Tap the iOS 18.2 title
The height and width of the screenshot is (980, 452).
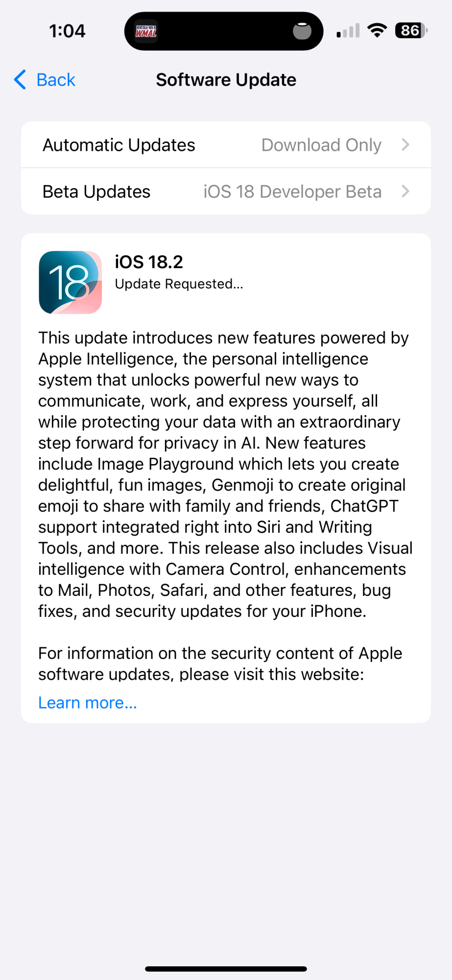coord(149,262)
